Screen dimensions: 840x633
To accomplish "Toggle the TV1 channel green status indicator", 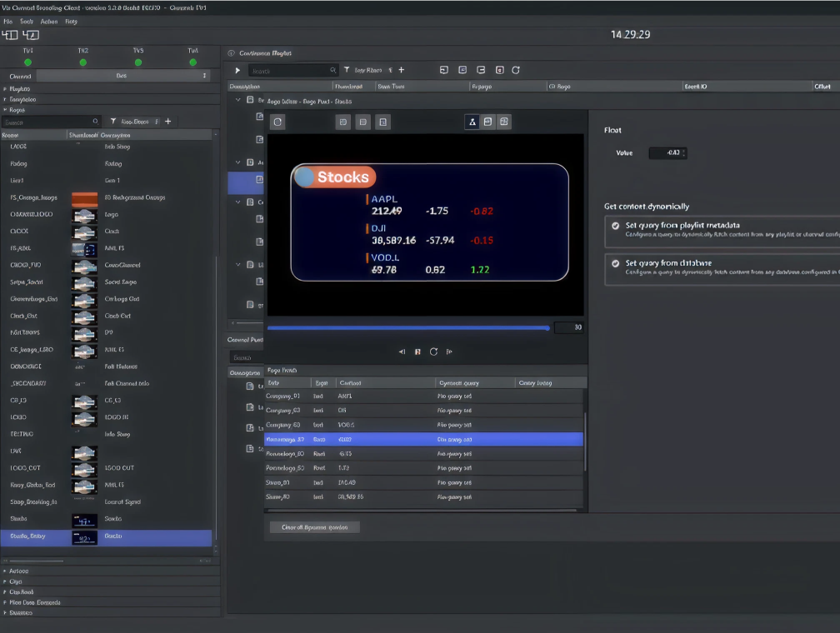I will tap(27, 62).
